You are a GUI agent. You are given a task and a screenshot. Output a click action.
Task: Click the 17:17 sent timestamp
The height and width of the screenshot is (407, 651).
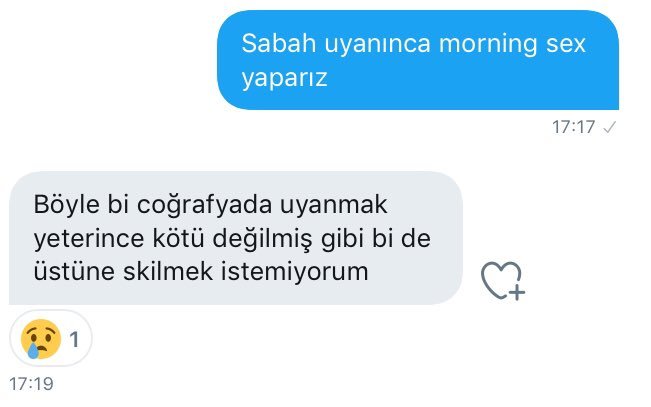(x=573, y=127)
